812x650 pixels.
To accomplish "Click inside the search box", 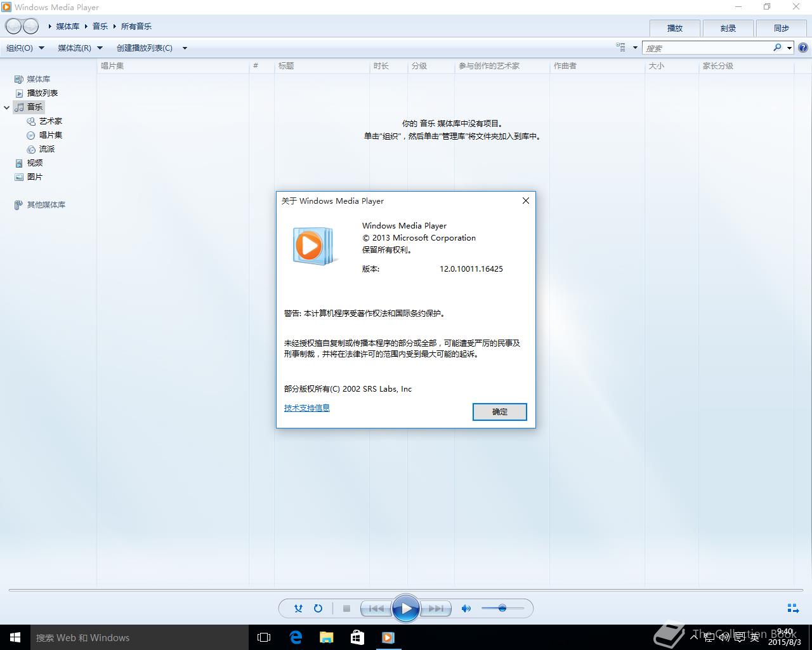I will (x=707, y=48).
